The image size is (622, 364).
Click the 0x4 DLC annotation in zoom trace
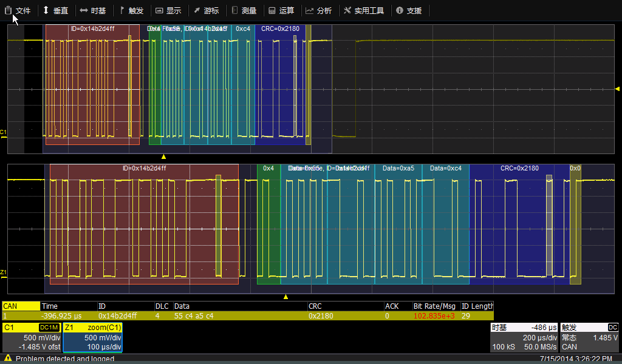(x=268, y=168)
